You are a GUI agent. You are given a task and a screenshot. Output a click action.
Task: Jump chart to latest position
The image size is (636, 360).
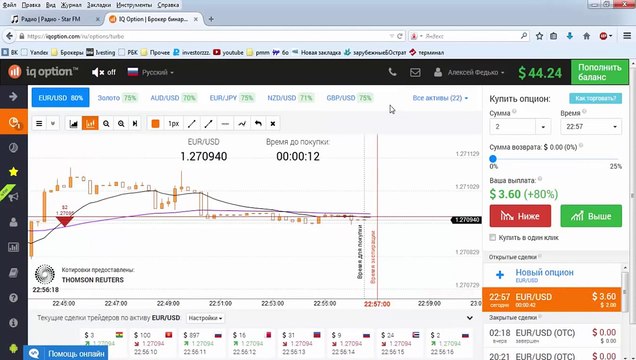click(x=135, y=123)
